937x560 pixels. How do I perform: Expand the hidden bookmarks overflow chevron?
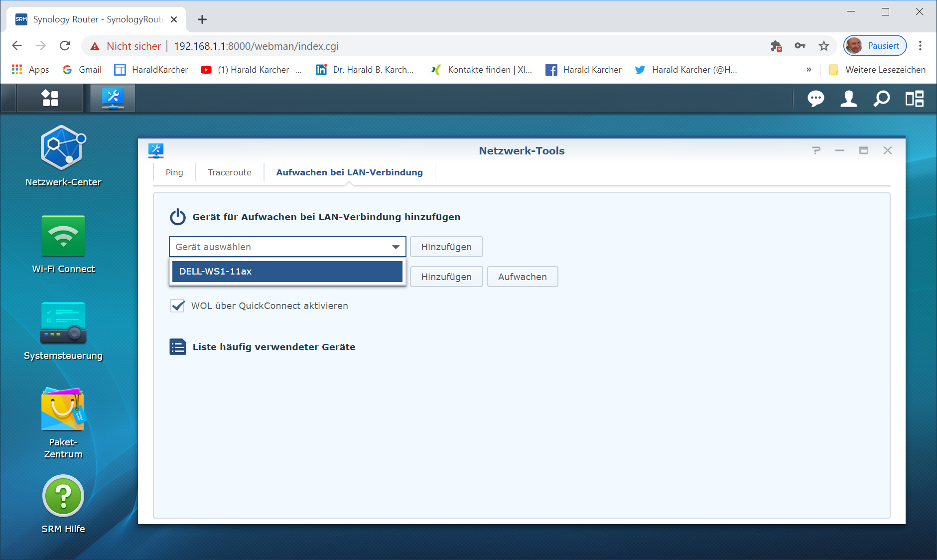click(x=808, y=70)
